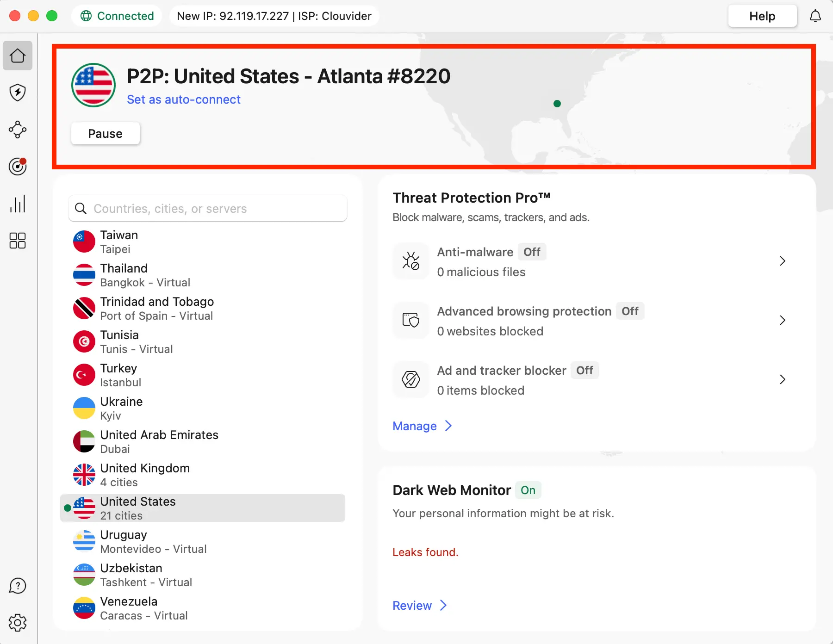Screen dimensions: 833x644
Task: Click the Help button
Action: [762, 15]
